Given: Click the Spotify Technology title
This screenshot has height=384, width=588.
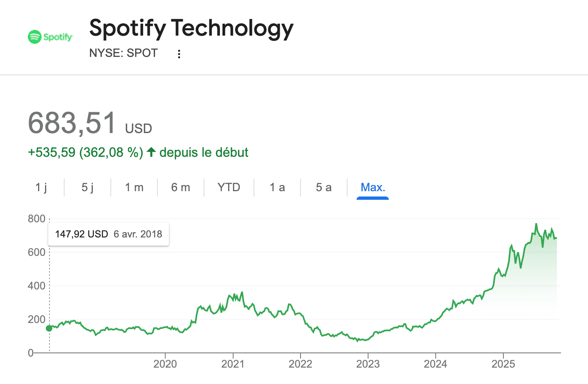Looking at the screenshot, I should (191, 28).
